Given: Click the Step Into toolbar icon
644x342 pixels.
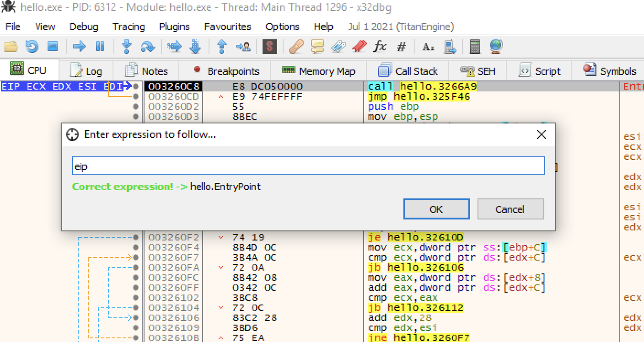Looking at the screenshot, I should (x=127, y=46).
